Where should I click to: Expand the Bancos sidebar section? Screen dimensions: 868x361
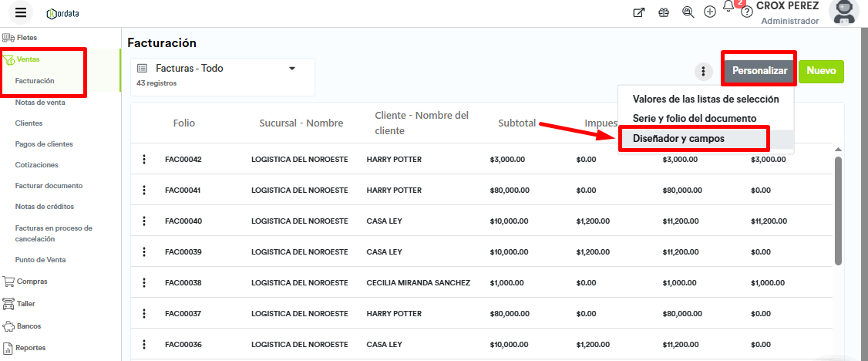pyautogui.click(x=29, y=326)
